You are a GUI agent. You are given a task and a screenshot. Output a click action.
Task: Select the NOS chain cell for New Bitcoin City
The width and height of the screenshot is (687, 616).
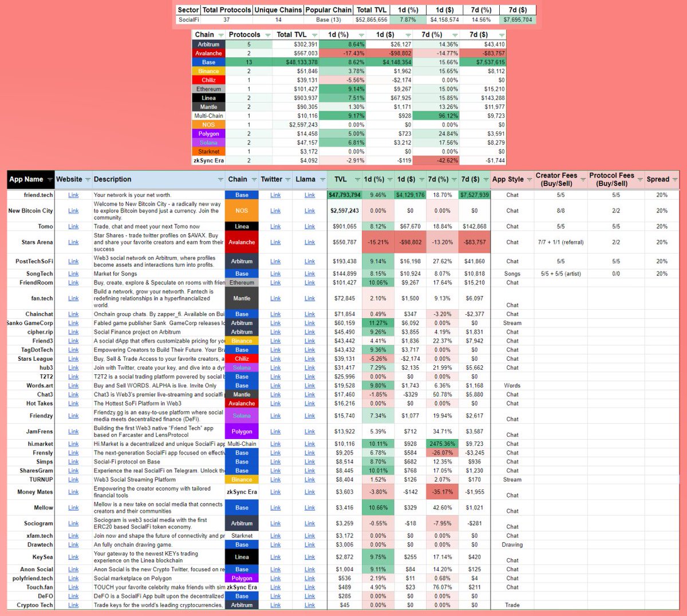(242, 211)
